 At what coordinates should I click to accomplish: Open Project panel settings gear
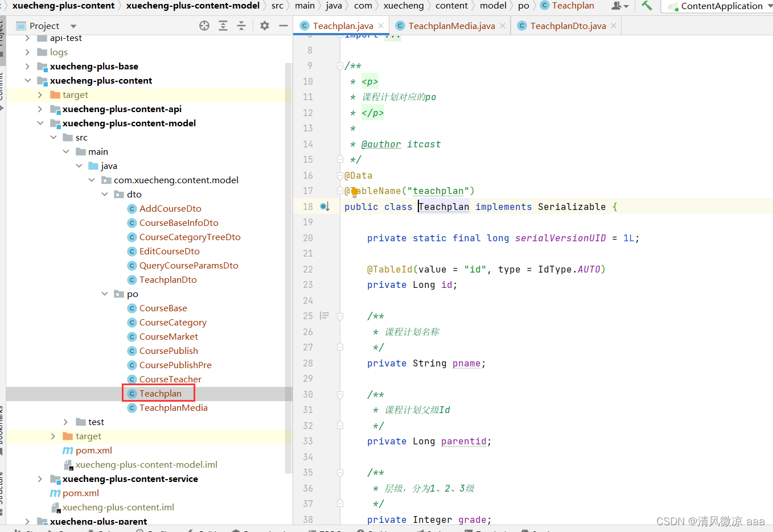[265, 26]
